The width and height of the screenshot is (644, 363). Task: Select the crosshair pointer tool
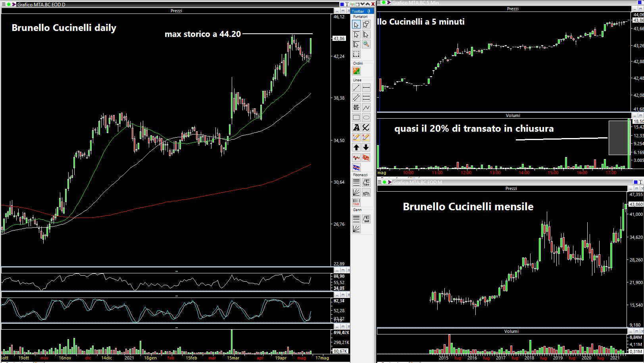pos(356,44)
